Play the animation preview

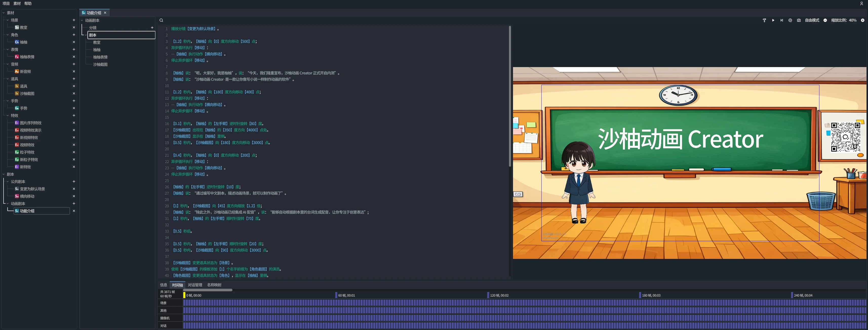[773, 20]
